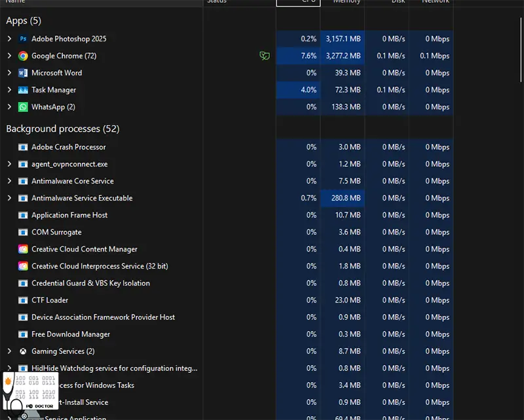The height and width of the screenshot is (420, 524).
Task: Click the Gaming Services Xbox icon
Action: point(23,351)
